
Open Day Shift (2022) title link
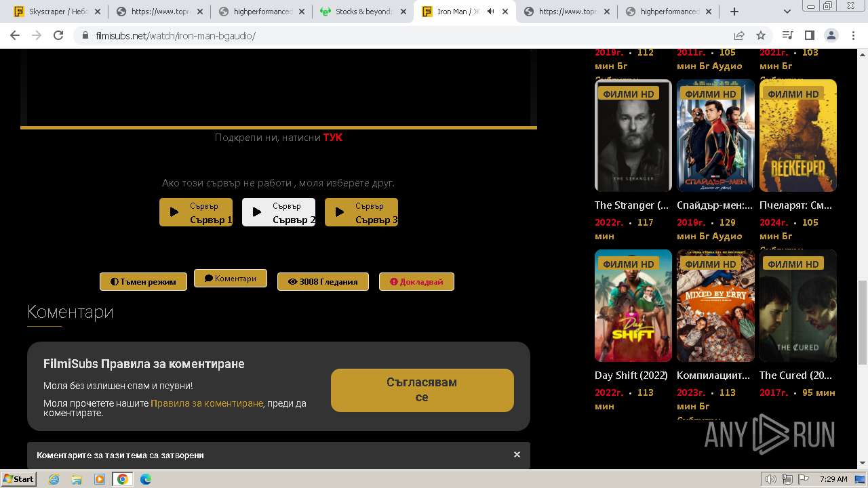pyautogui.click(x=631, y=375)
